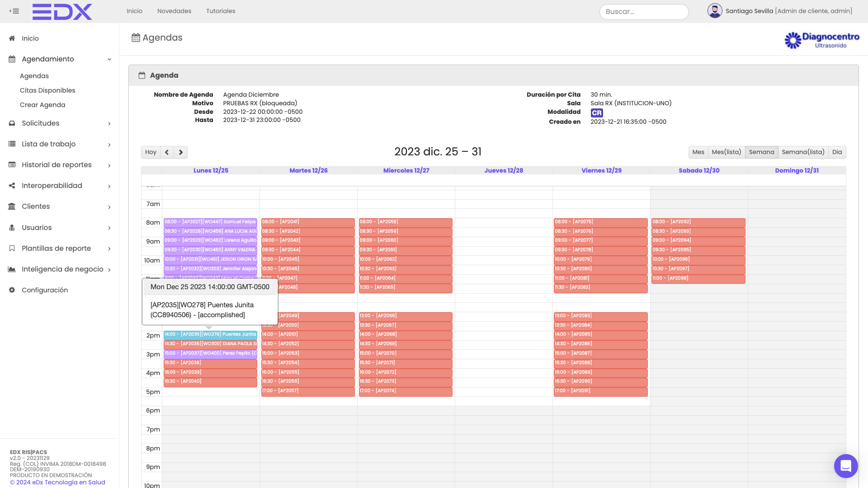Switch calendar to Mes(lista) view

(726, 152)
